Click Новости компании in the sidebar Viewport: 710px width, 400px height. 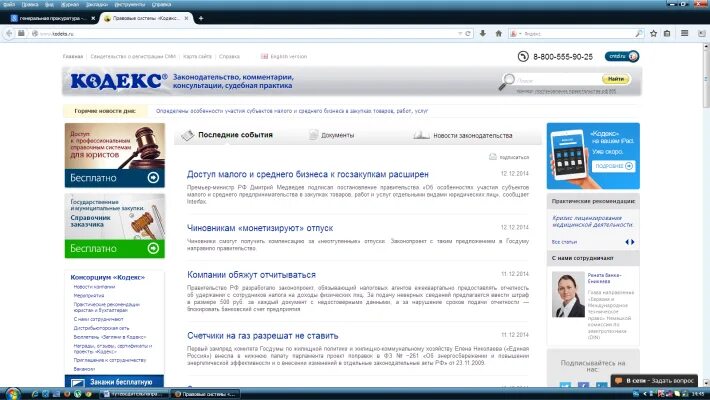[94, 287]
